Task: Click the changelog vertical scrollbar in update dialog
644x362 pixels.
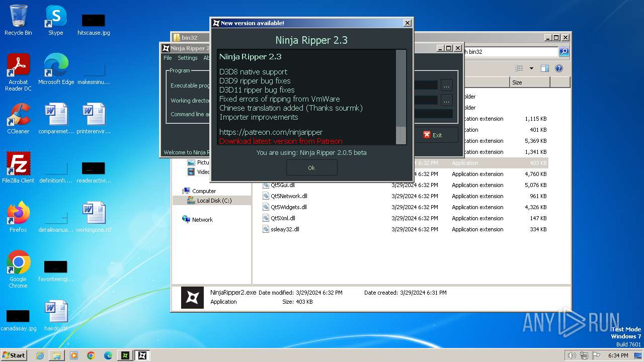Action: [400, 97]
